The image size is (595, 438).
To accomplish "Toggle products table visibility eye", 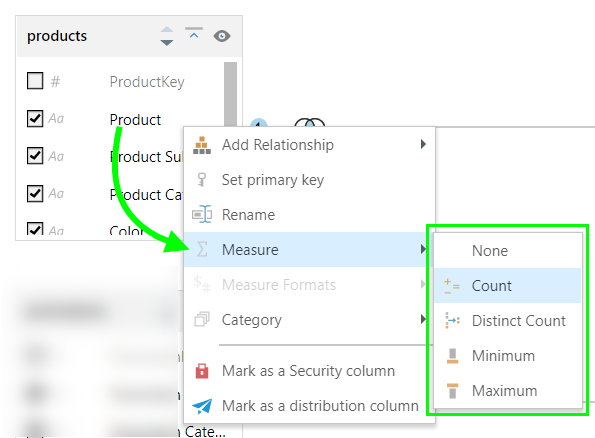I will [x=222, y=36].
